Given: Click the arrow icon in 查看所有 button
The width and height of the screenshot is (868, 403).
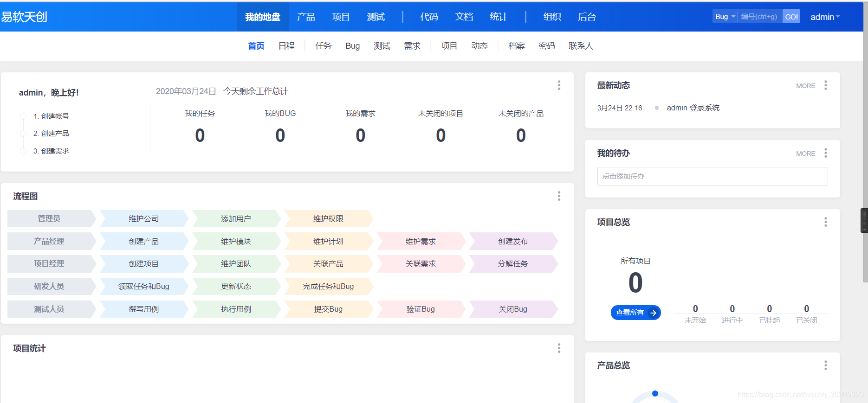Looking at the screenshot, I should pyautogui.click(x=653, y=313).
